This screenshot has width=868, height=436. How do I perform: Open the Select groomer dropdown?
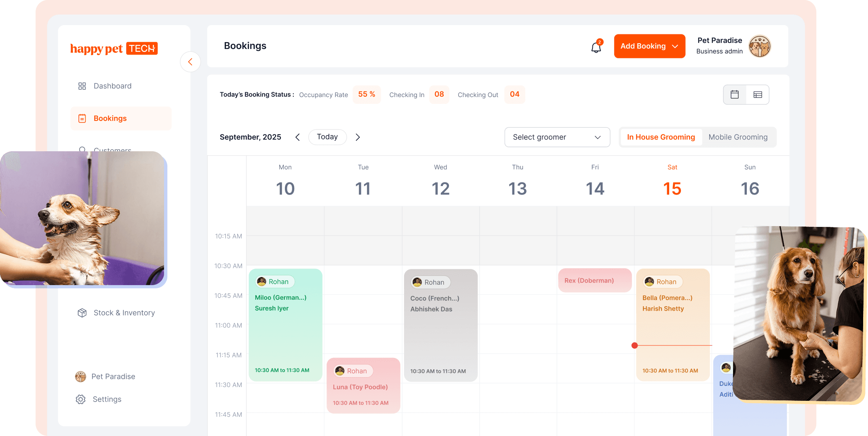pyautogui.click(x=557, y=137)
